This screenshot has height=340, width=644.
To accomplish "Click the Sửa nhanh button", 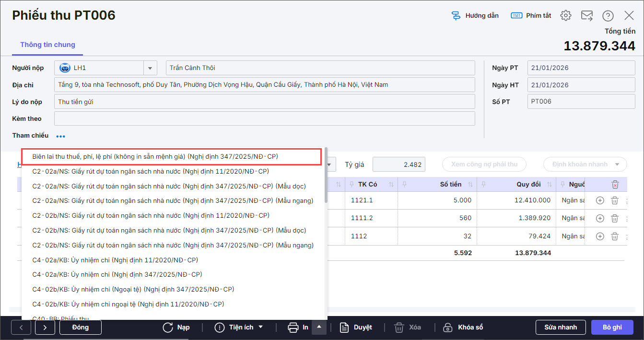I will click(561, 328).
